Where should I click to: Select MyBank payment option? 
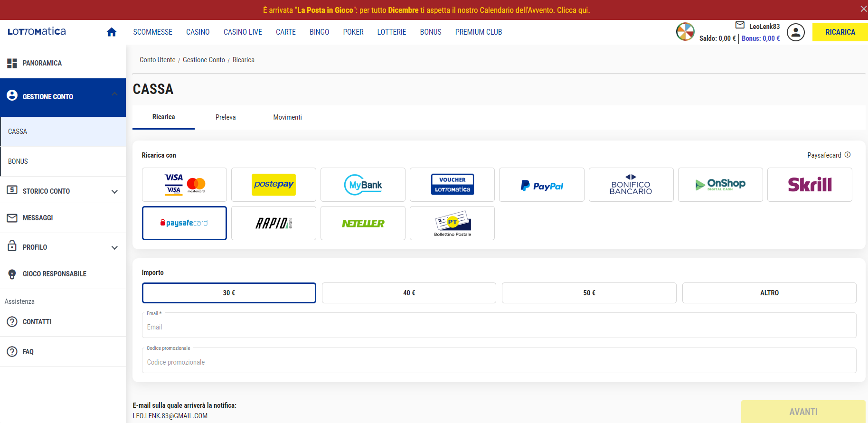click(363, 185)
